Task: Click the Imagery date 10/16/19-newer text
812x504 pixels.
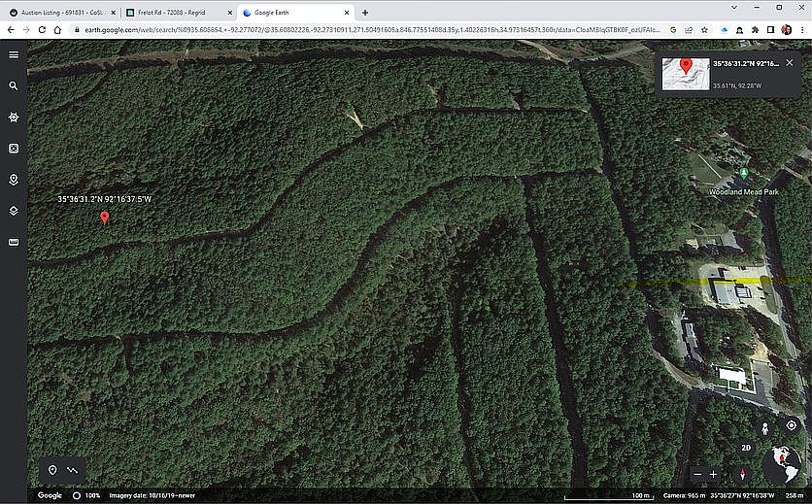Action: [x=152, y=495]
